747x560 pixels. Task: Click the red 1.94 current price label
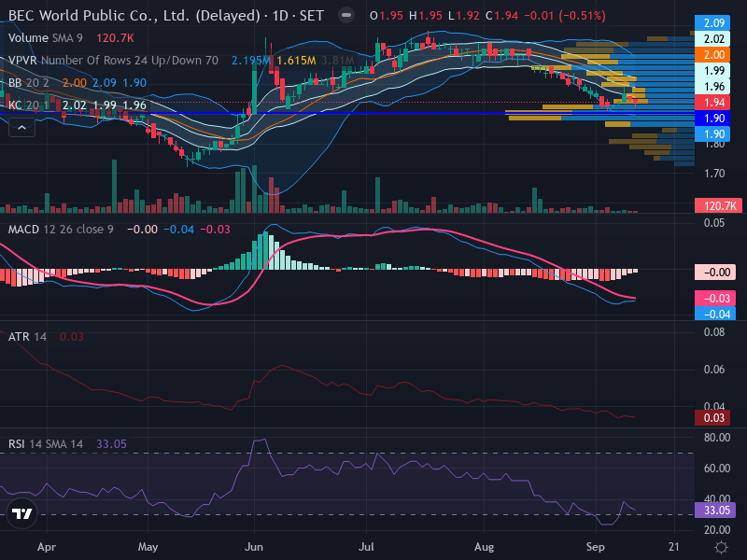pyautogui.click(x=712, y=103)
